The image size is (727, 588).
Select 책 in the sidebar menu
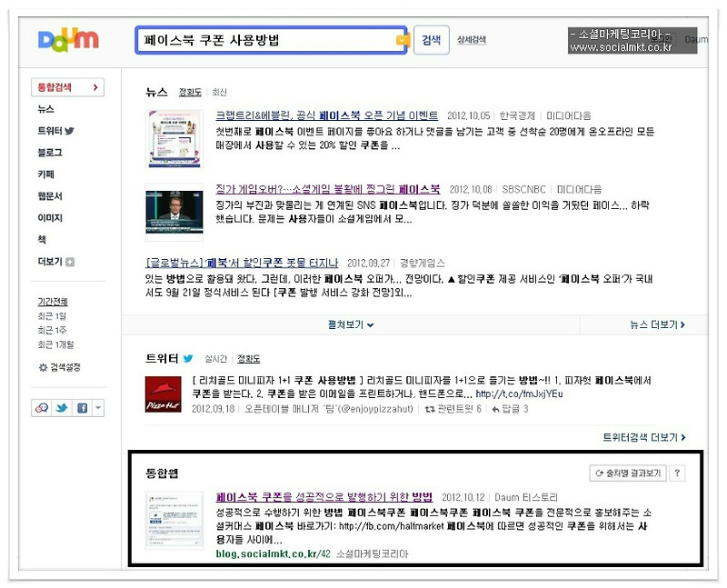click(42, 240)
